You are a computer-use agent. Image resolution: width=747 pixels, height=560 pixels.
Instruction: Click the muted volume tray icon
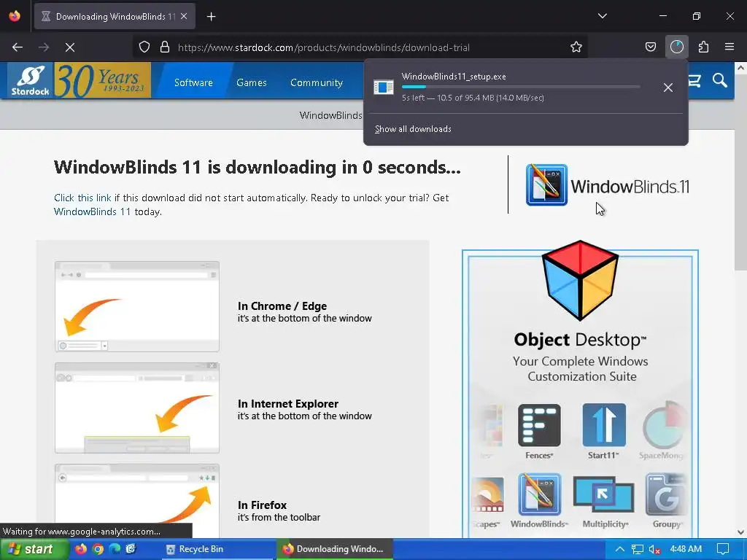point(654,550)
